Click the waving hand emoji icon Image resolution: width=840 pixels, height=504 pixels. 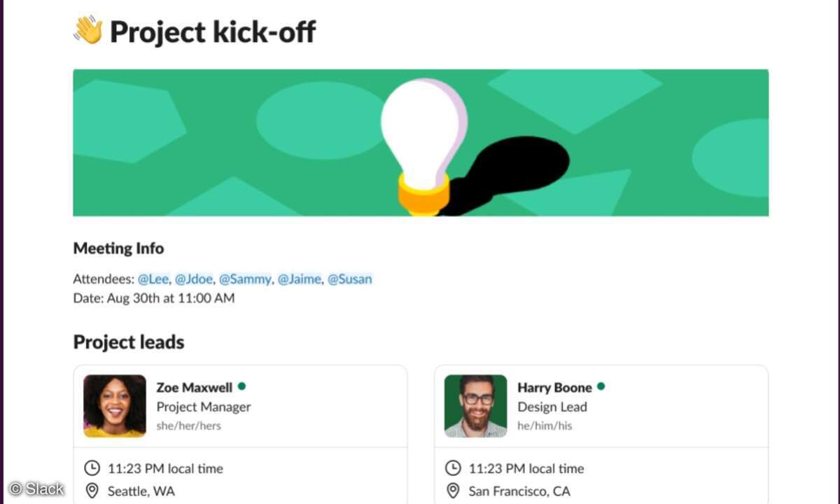pyautogui.click(x=88, y=30)
